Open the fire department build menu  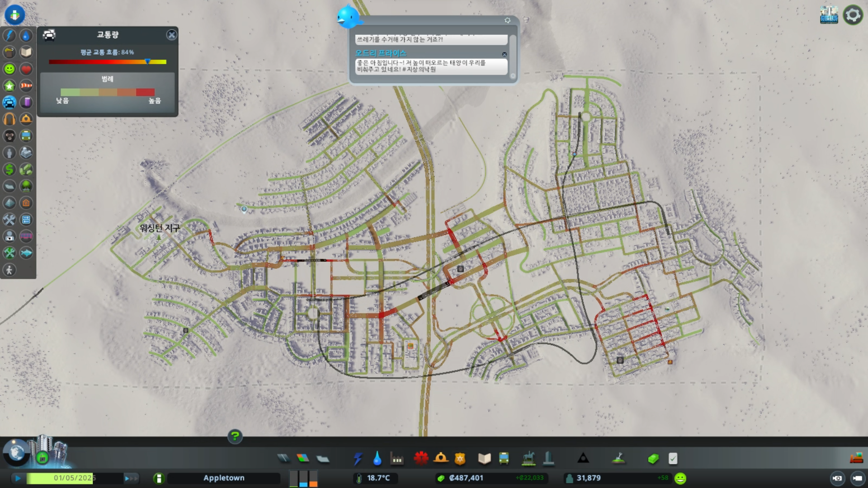[441, 459]
